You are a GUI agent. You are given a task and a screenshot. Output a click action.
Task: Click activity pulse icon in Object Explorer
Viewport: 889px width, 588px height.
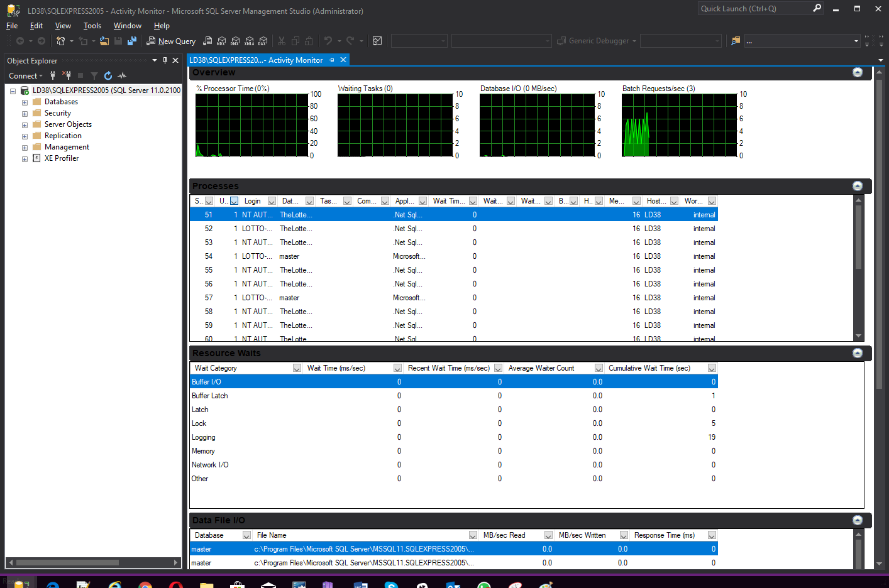[122, 75]
